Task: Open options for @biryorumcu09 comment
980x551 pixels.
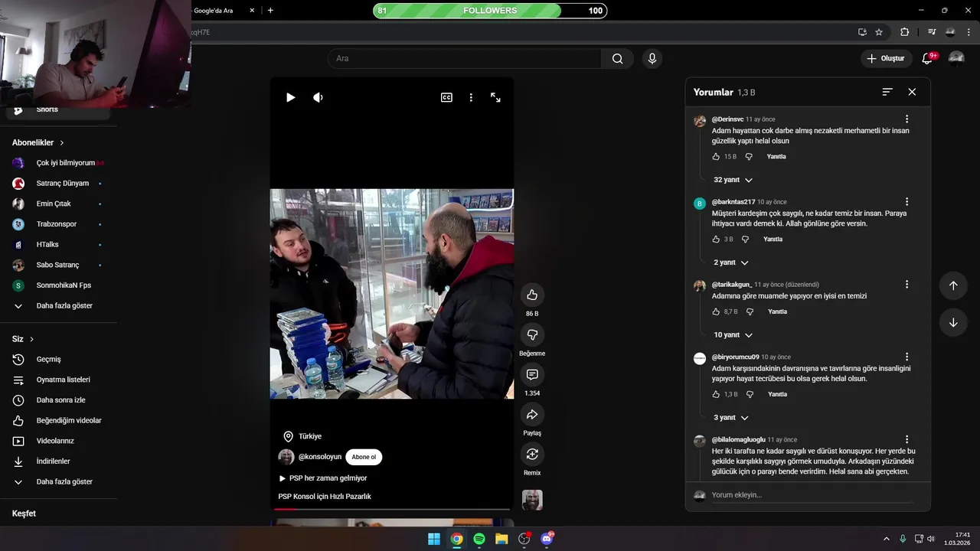Action: coord(907,357)
